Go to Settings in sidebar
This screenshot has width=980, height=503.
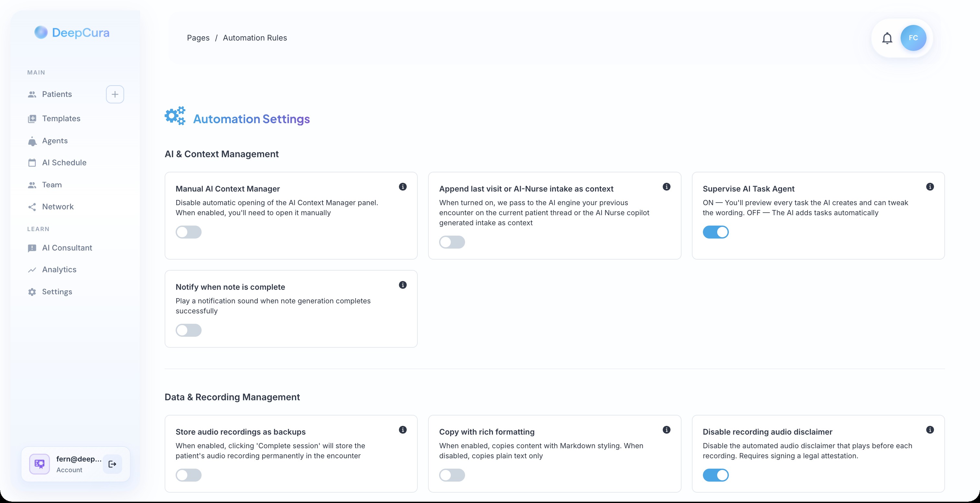pos(57,292)
